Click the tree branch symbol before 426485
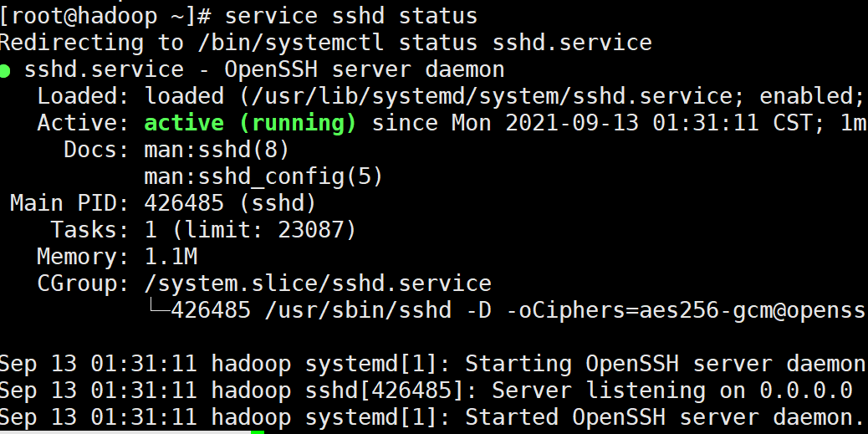 157,307
